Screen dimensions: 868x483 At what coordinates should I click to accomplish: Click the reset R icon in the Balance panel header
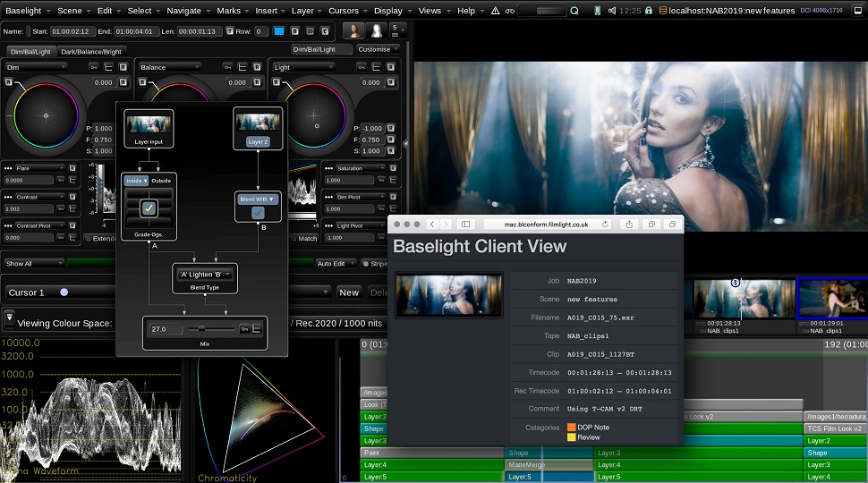pos(257,67)
